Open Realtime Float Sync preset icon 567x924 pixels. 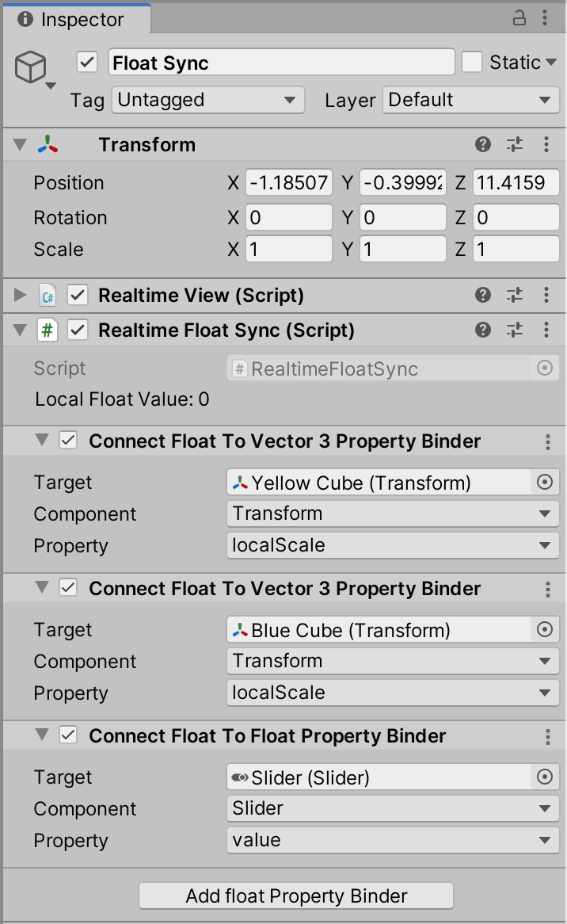tap(515, 330)
